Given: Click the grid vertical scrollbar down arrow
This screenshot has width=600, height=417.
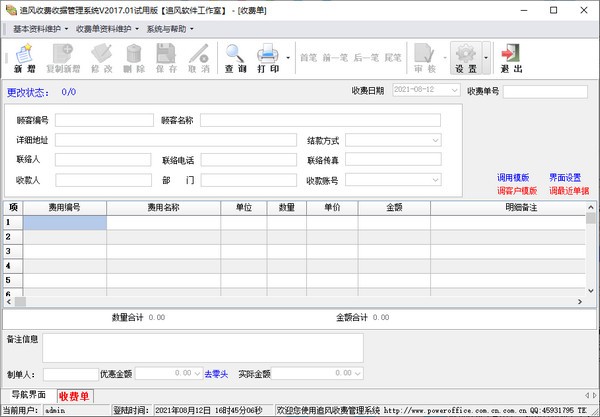Looking at the screenshot, I should coord(590,291).
